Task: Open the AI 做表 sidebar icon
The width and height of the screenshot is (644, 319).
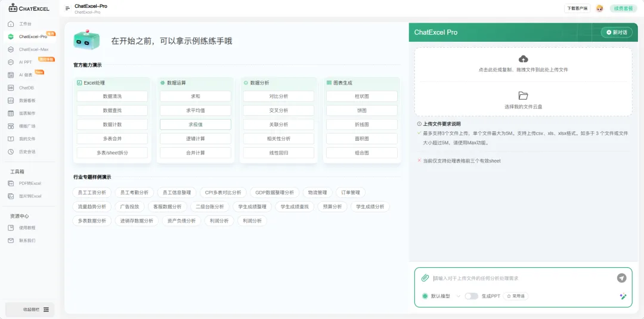Action: [x=11, y=75]
